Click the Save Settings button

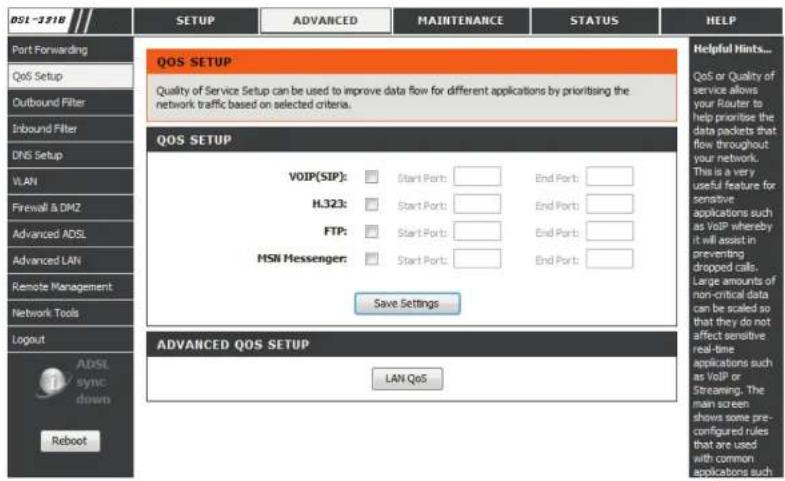pyautogui.click(x=407, y=304)
